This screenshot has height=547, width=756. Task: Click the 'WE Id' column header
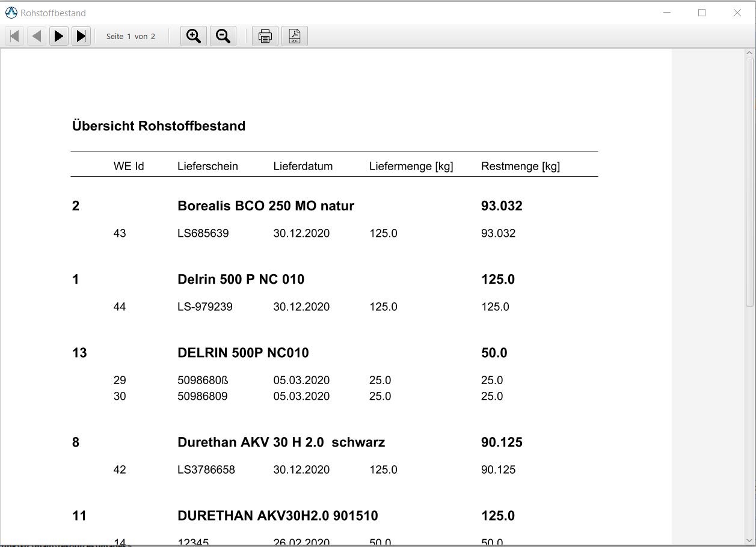point(129,167)
